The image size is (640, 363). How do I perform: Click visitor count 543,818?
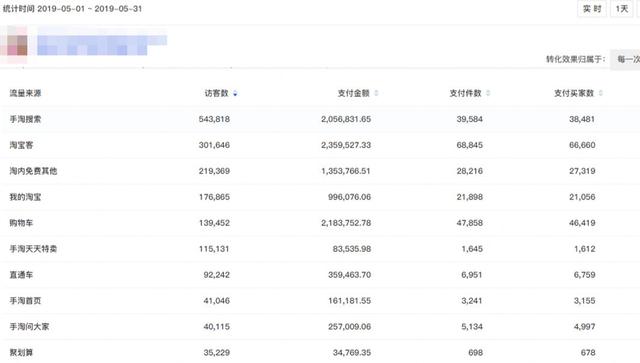pos(214,119)
